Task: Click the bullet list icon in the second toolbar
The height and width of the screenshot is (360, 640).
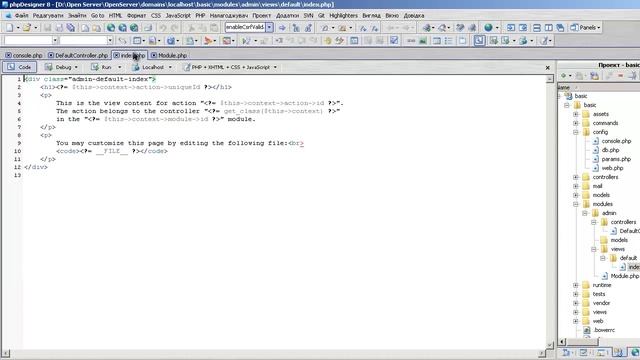Action: point(449,40)
